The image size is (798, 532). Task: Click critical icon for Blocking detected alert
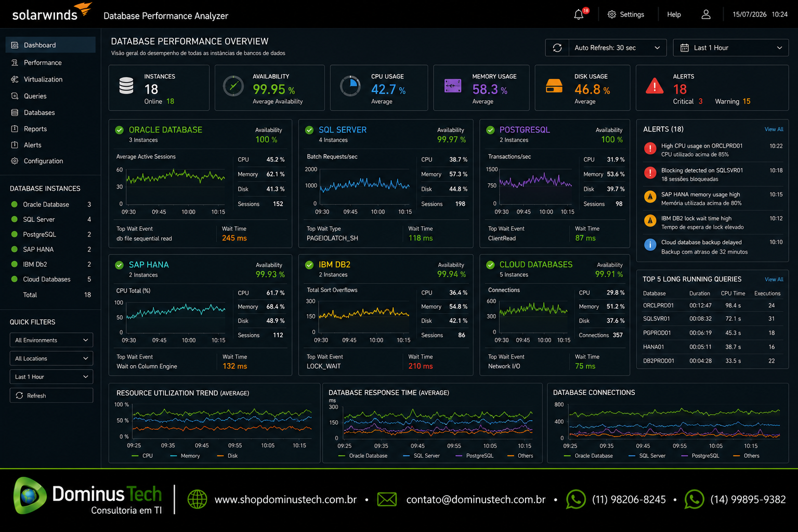click(x=650, y=172)
